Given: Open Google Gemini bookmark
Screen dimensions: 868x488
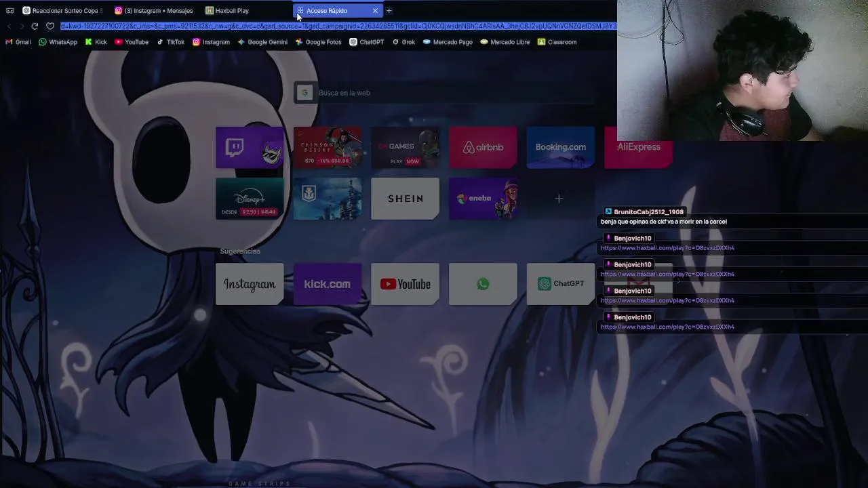Looking at the screenshot, I should tap(262, 42).
